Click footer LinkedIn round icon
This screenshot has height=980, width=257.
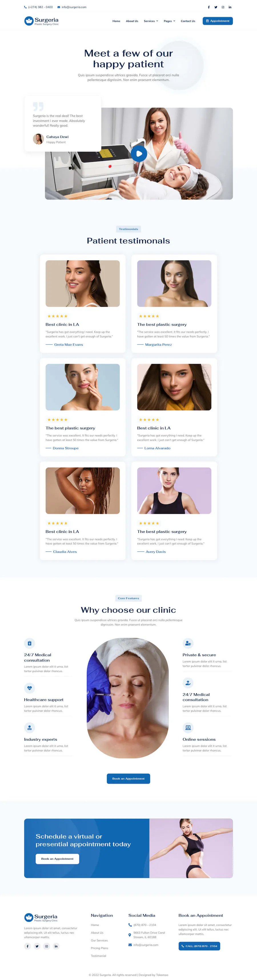56,946
